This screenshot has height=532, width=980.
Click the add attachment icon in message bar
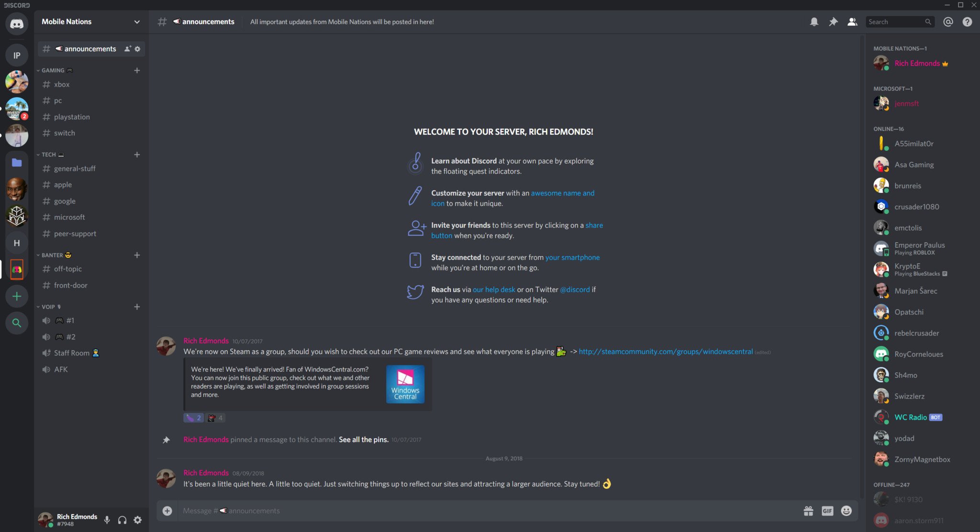point(167,510)
